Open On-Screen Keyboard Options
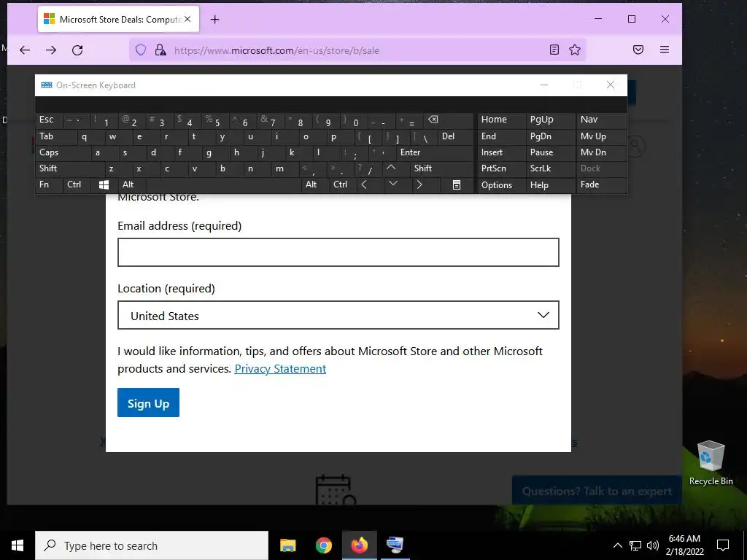The image size is (747, 560). click(500, 184)
